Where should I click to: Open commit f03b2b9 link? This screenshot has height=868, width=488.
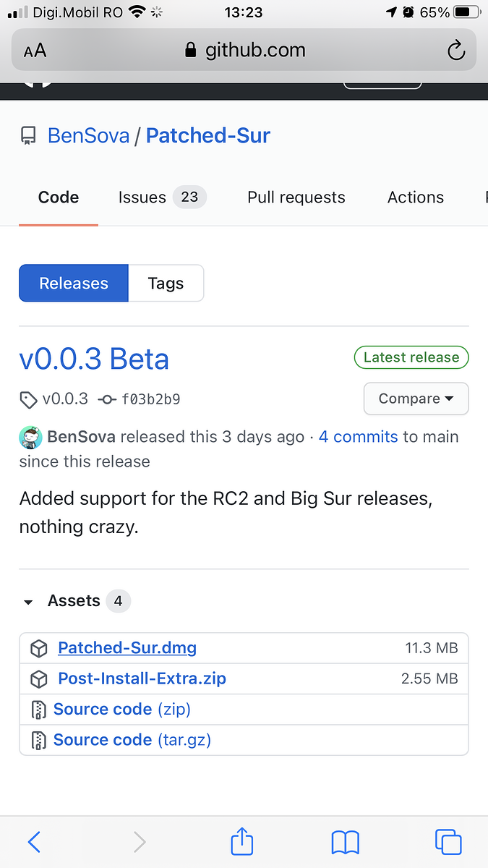point(150,399)
